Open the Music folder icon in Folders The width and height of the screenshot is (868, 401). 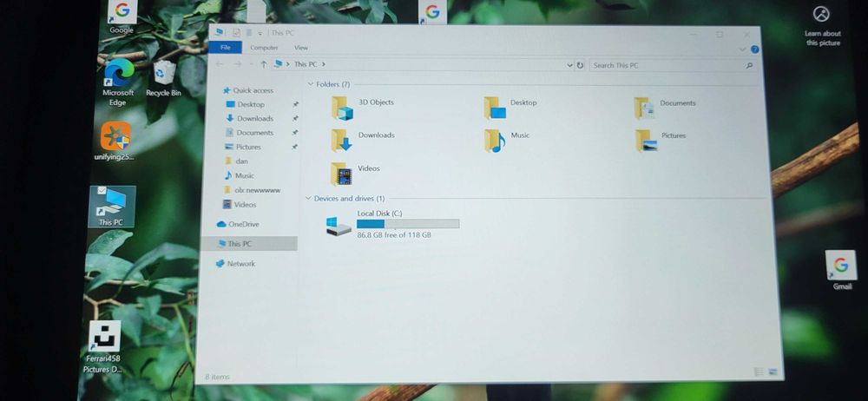[x=495, y=141]
